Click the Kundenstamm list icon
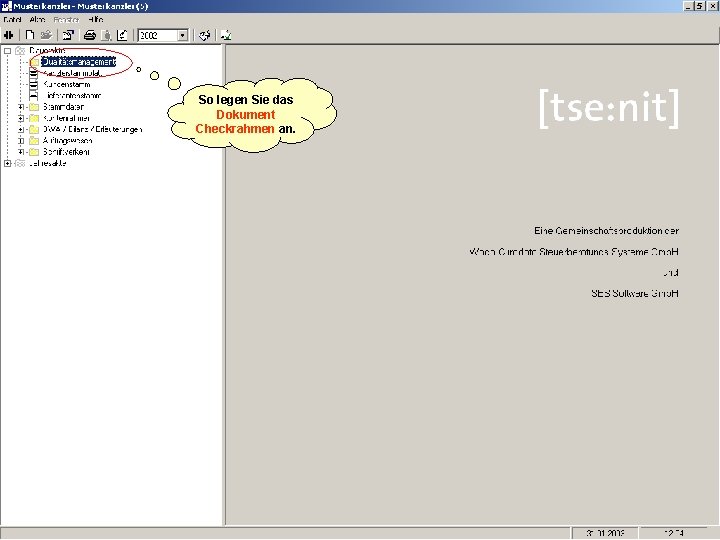 click(x=34, y=84)
